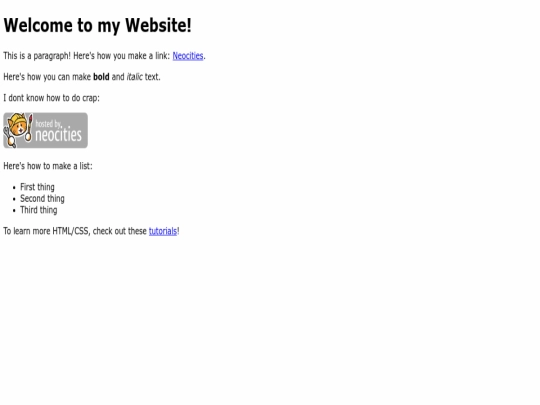
Task: Click the hosted by neocities badge image
Action: tap(45, 131)
